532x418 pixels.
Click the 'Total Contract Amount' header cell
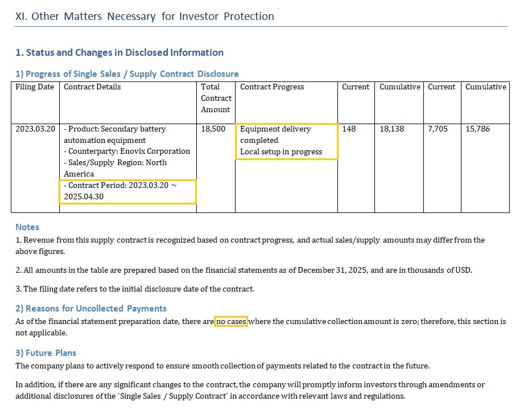point(216,98)
